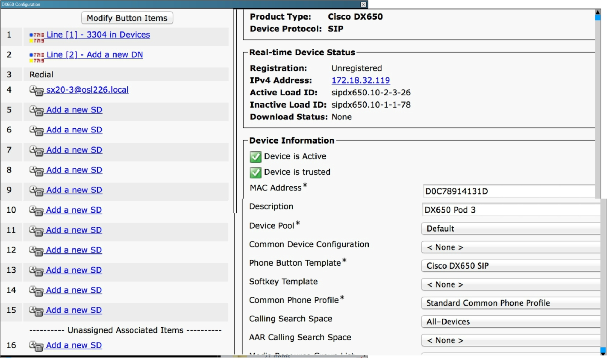The image size is (612, 364).
Task: Click the line icon beside Line [2]
Action: tap(37, 57)
